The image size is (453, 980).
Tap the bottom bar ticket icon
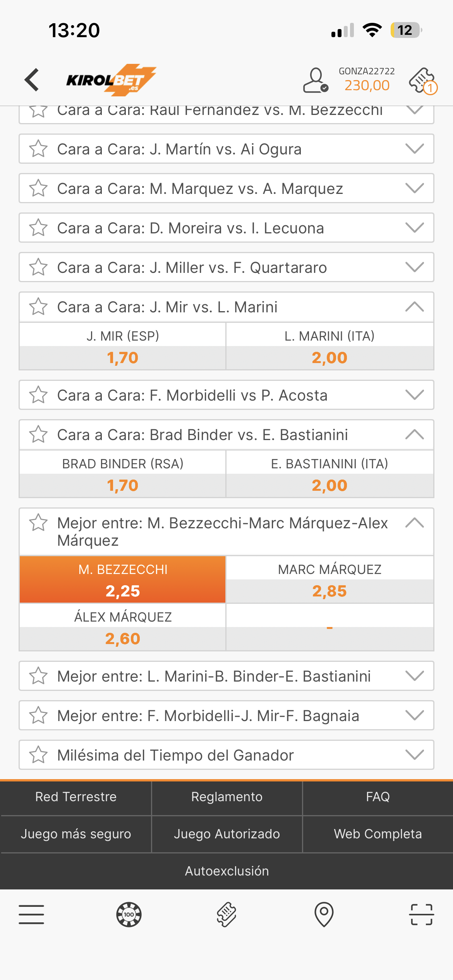(x=226, y=914)
